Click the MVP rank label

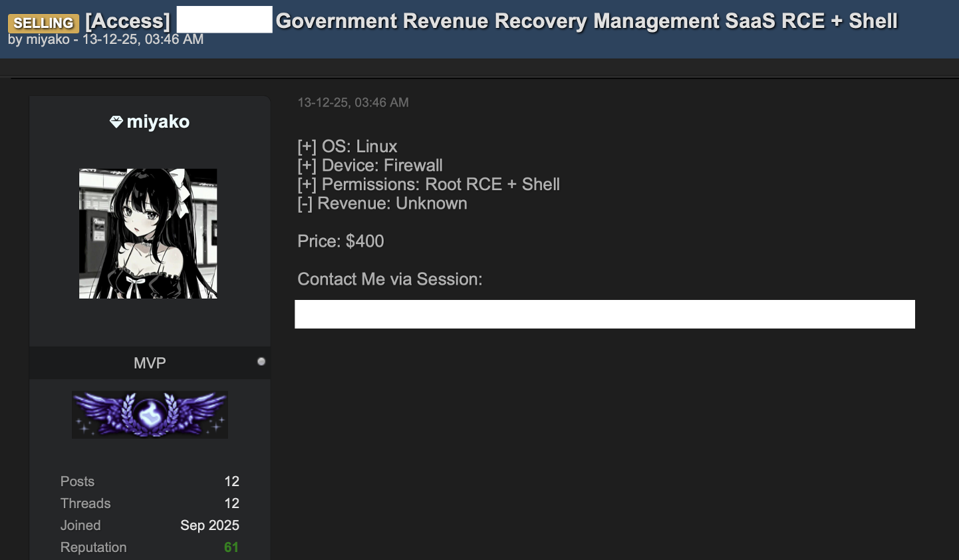[150, 362]
